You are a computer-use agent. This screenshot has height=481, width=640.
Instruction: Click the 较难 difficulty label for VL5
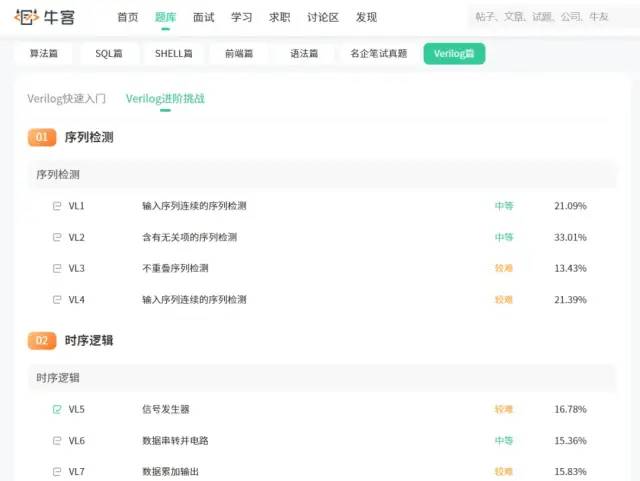504,409
